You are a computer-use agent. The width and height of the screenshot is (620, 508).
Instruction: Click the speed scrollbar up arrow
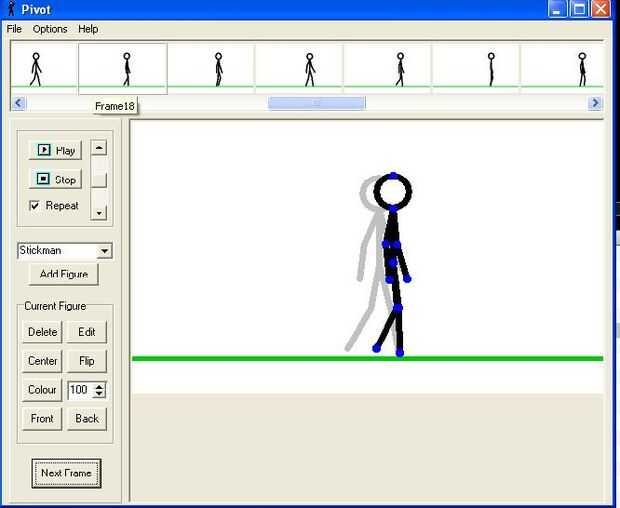[x=99, y=148]
